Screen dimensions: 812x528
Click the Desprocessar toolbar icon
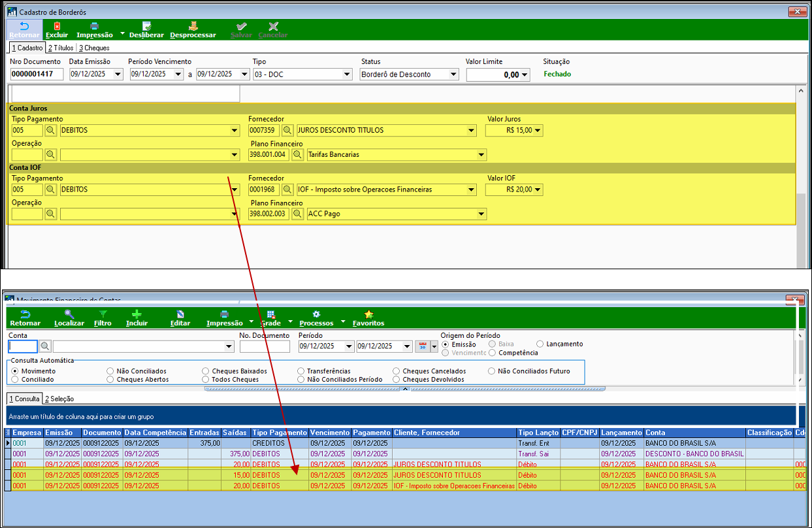click(x=193, y=27)
